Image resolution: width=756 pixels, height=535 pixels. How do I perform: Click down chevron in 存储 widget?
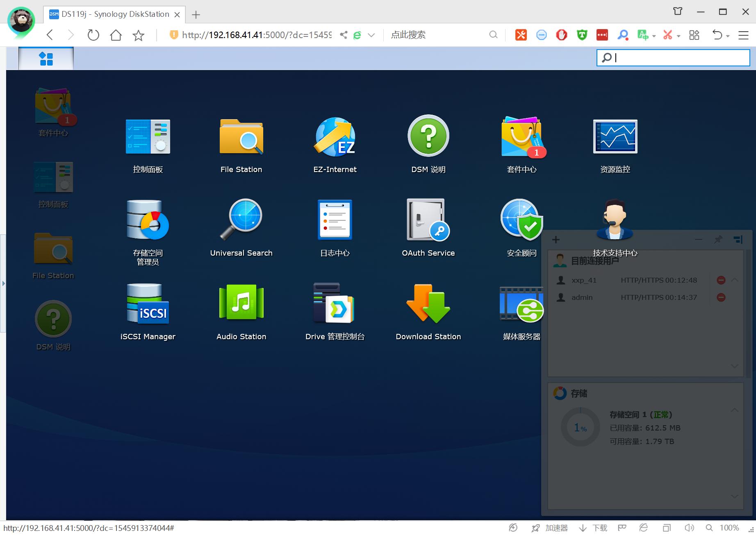(x=735, y=496)
